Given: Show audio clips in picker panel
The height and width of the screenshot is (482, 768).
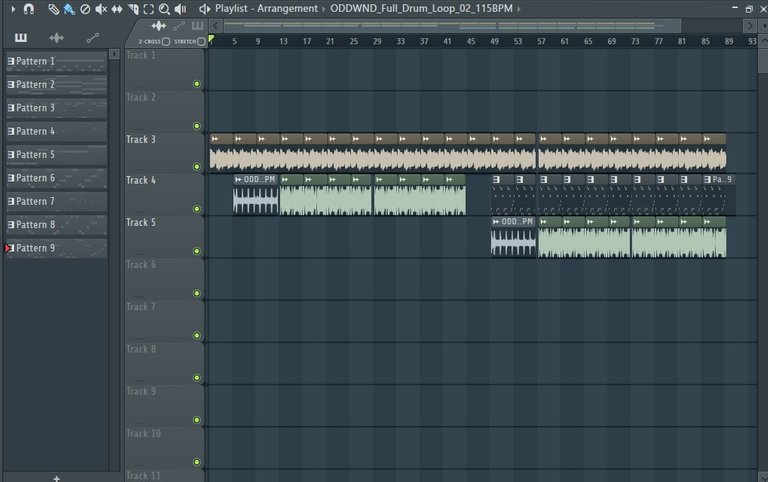Looking at the screenshot, I should 56,38.
